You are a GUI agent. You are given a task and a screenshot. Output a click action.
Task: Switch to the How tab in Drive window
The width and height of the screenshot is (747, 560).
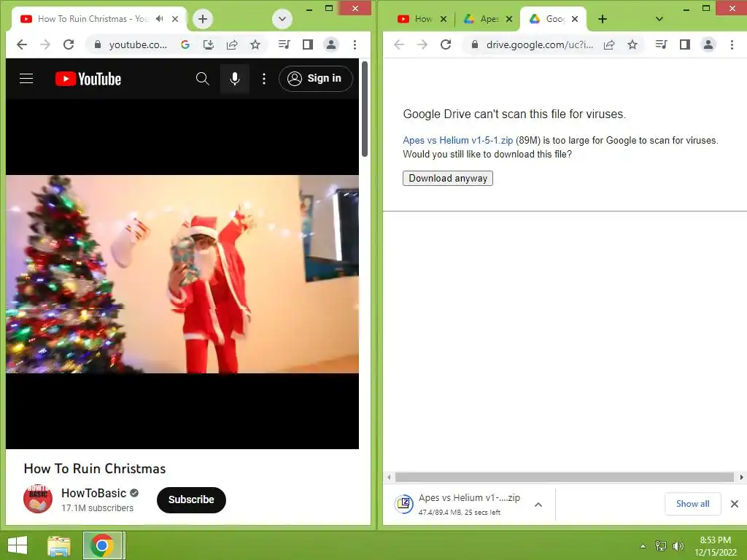[415, 19]
